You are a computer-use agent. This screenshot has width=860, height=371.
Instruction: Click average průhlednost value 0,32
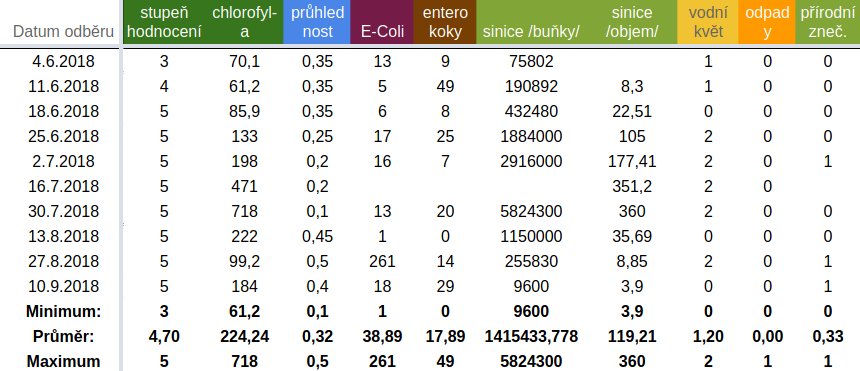[317, 336]
